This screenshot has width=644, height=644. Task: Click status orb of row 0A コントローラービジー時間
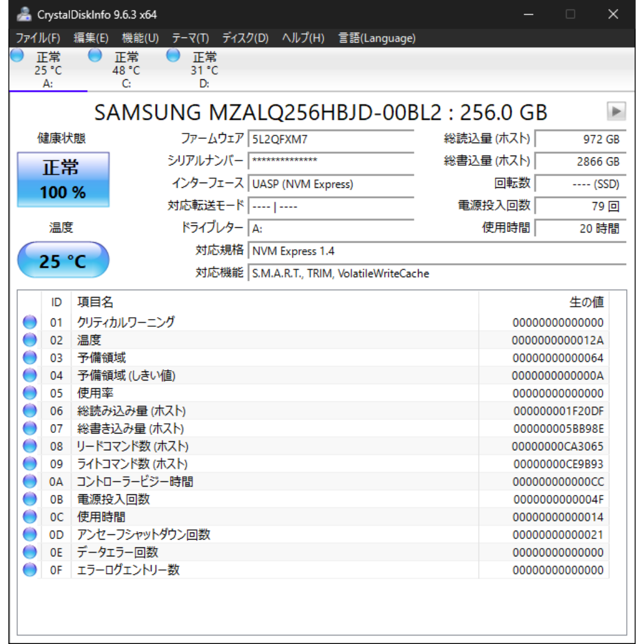pyautogui.click(x=30, y=481)
